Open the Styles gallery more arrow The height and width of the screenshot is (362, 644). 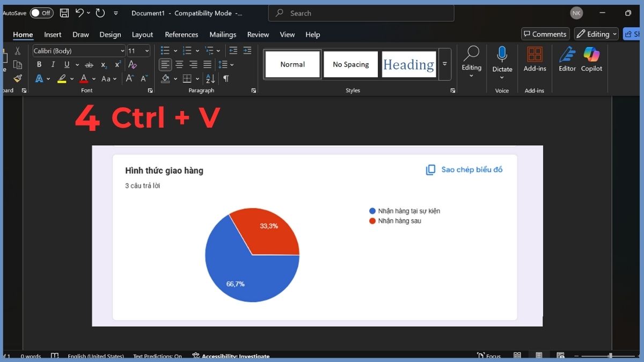point(445,64)
